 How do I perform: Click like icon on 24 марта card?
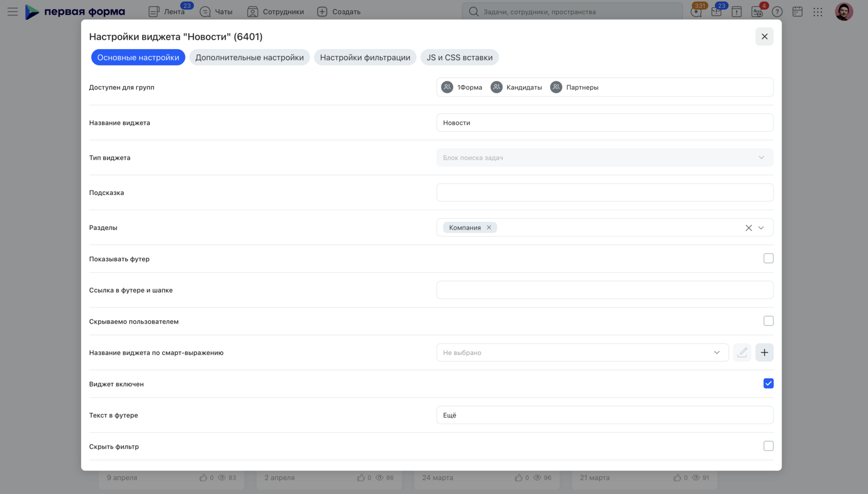point(518,477)
